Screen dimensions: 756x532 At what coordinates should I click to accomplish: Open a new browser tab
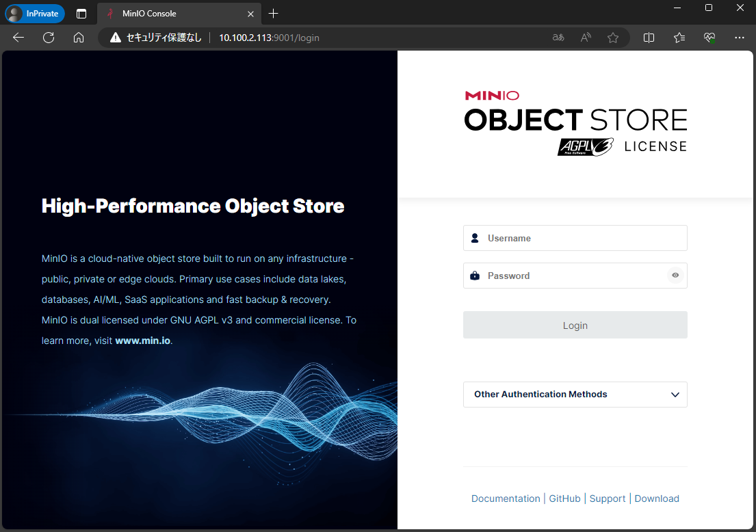(x=274, y=14)
